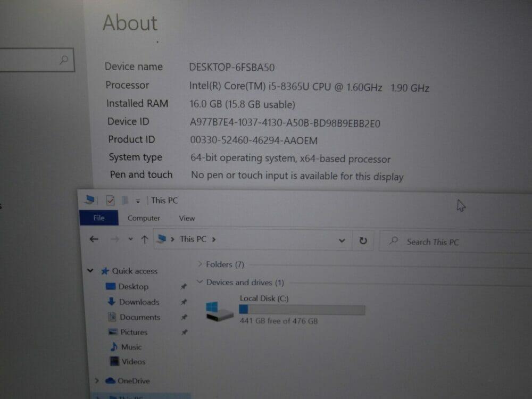Open Videos in Quick access
This screenshot has width=532, height=399.
[x=134, y=362]
